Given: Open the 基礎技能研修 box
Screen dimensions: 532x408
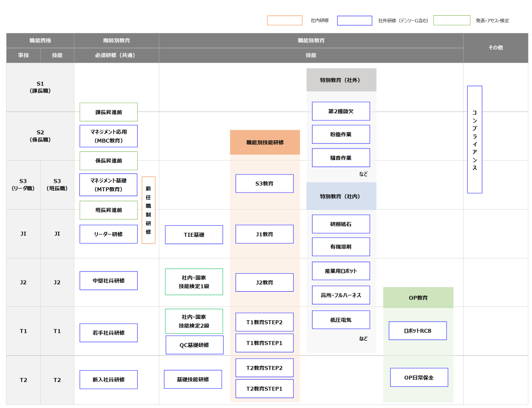Looking at the screenshot, I should coord(193,379).
